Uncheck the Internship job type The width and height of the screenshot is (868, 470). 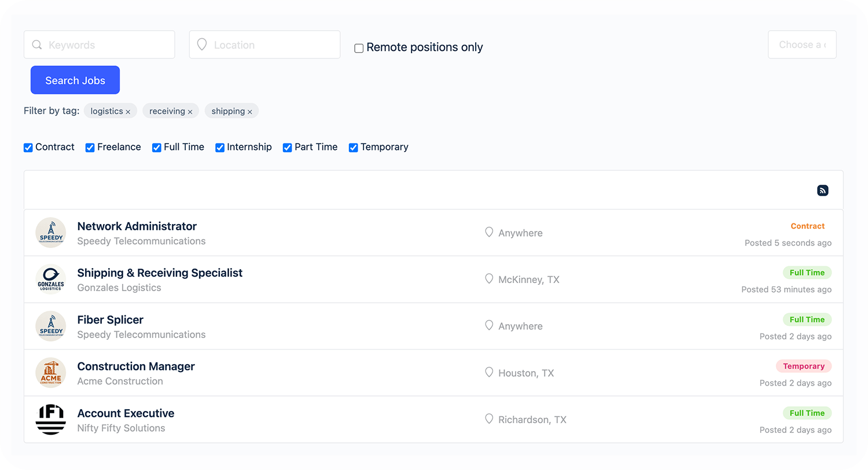(220, 148)
